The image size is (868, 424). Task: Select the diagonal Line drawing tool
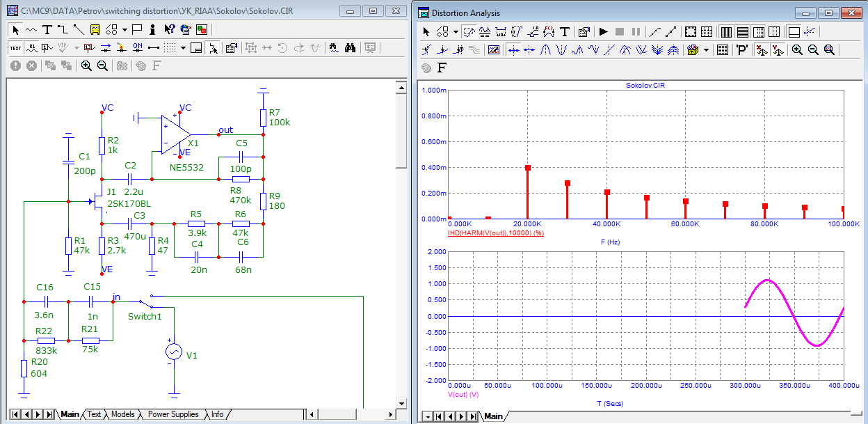coord(78,29)
